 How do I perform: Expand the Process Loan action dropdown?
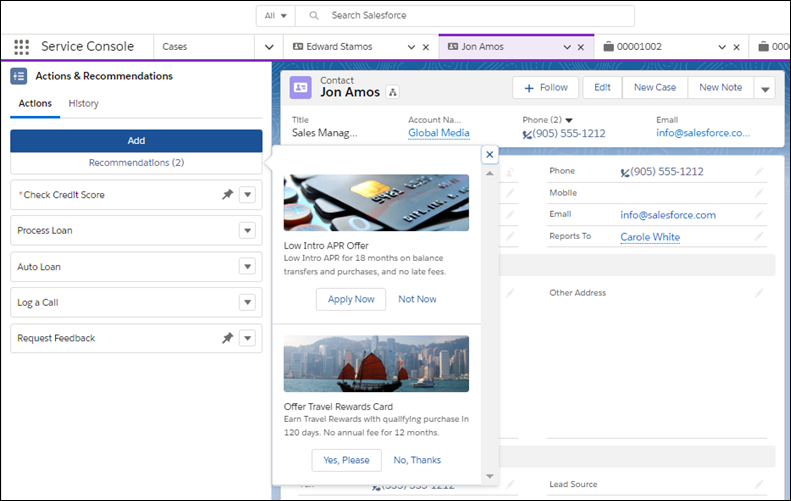(248, 231)
